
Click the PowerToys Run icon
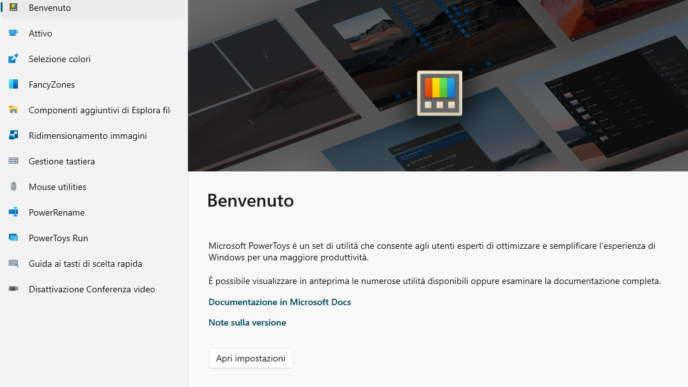tap(14, 238)
